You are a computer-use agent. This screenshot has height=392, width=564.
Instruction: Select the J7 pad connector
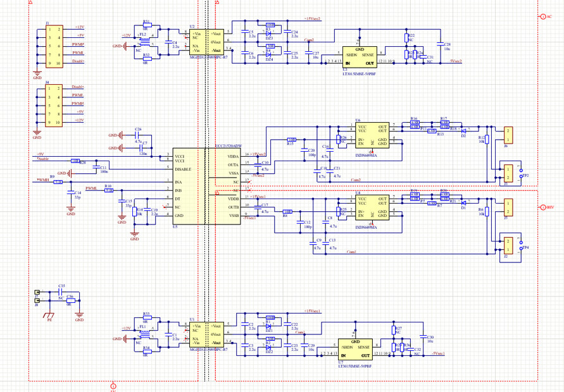[37, 292]
